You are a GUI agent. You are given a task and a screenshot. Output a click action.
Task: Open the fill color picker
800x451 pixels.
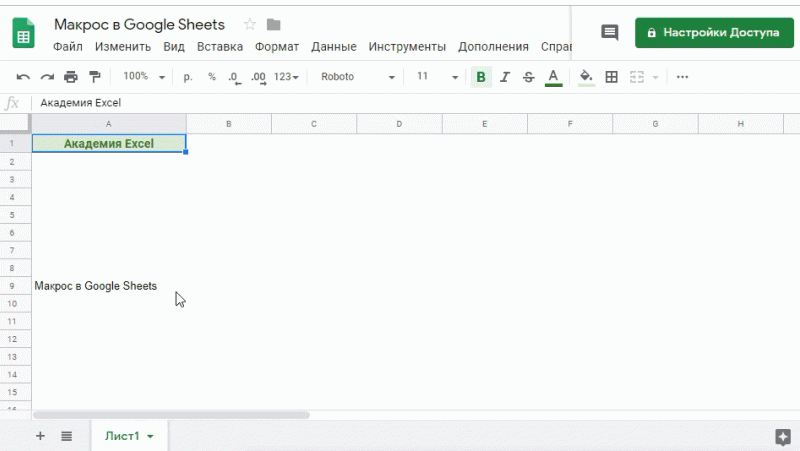[x=586, y=78]
